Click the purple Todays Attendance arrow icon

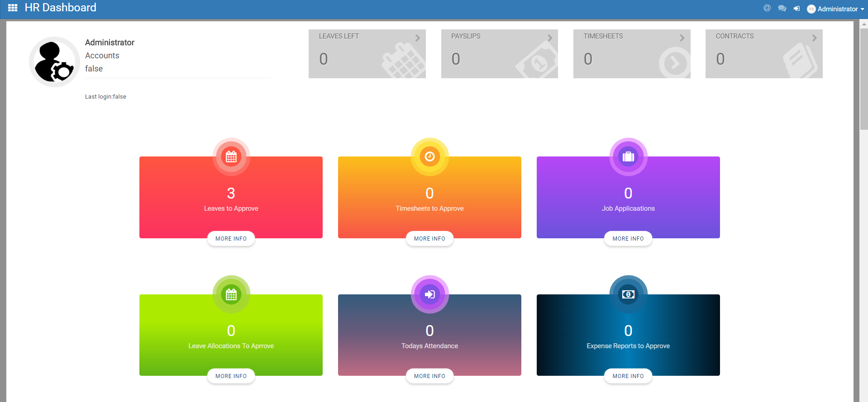click(x=429, y=294)
